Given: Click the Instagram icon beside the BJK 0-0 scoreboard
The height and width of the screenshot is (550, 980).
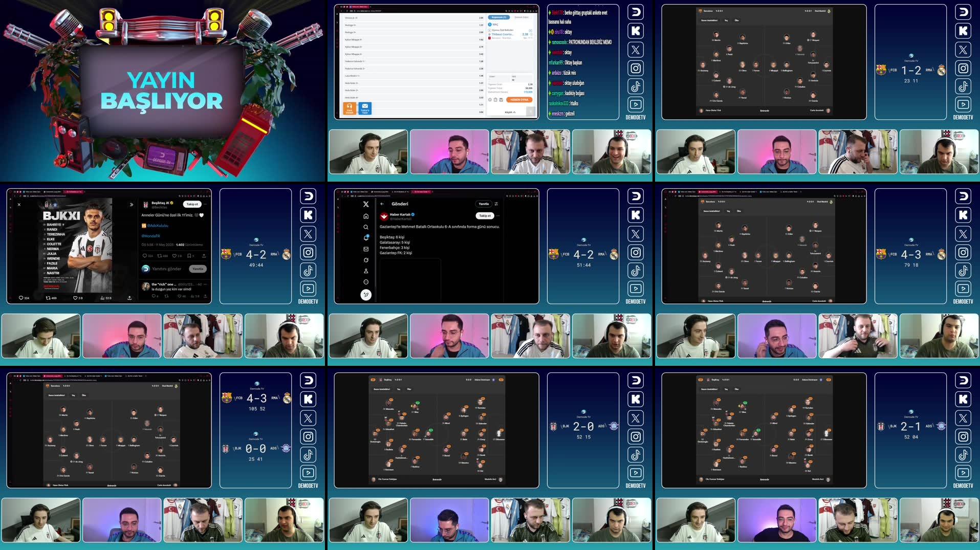Looking at the screenshot, I should [x=308, y=436].
